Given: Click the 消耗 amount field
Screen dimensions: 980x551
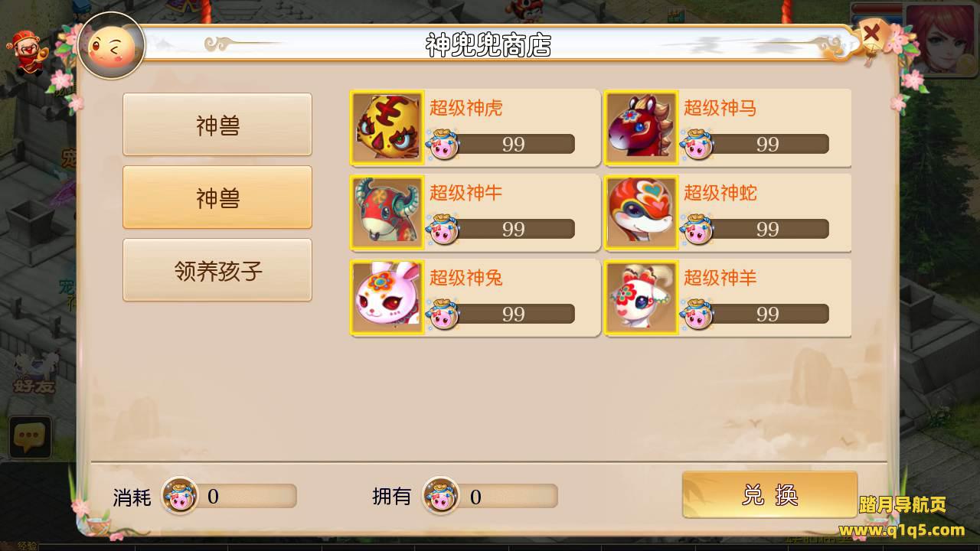Looking at the screenshot, I should tap(242, 496).
